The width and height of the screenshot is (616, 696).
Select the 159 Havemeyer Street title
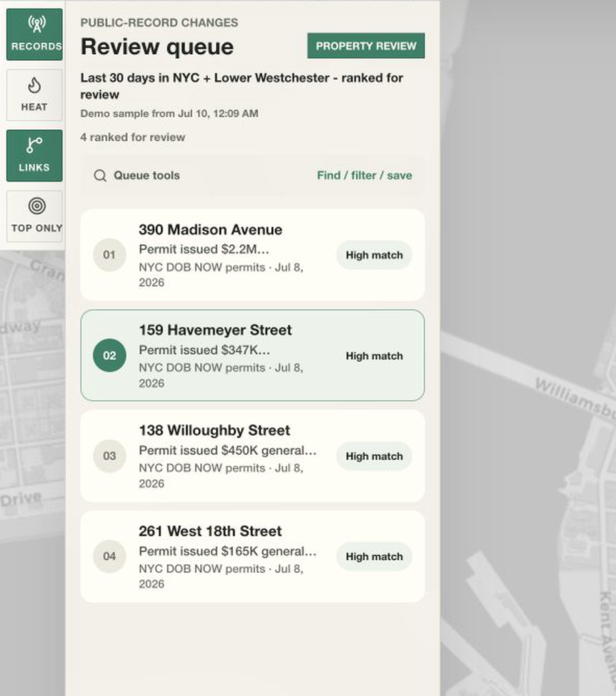pyautogui.click(x=215, y=330)
